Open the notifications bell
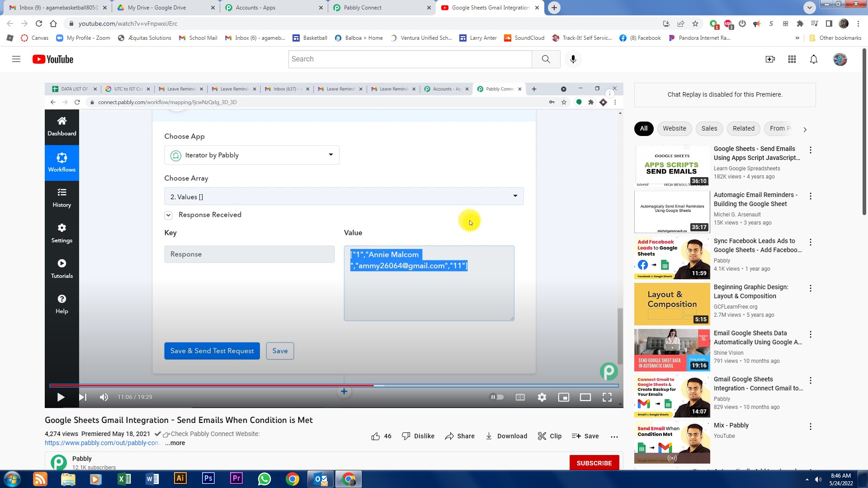This screenshot has height=488, width=868. 814,59
